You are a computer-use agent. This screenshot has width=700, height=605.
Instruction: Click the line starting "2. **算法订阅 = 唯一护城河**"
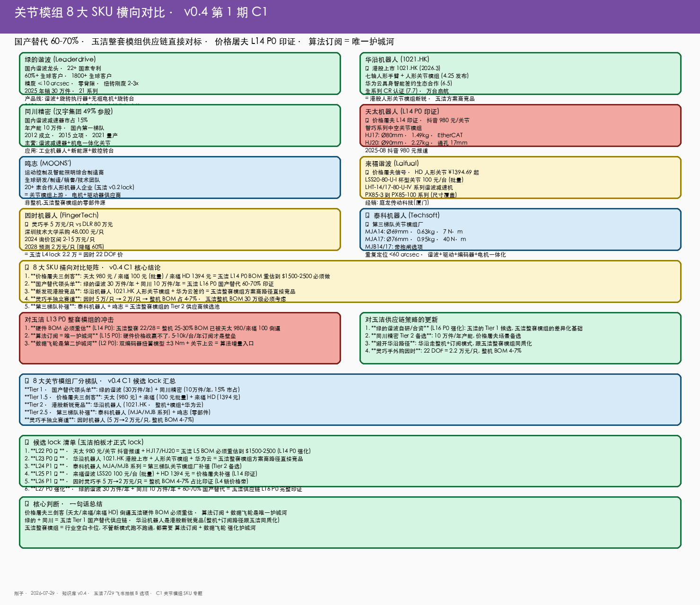pyautogui.click(x=130, y=336)
